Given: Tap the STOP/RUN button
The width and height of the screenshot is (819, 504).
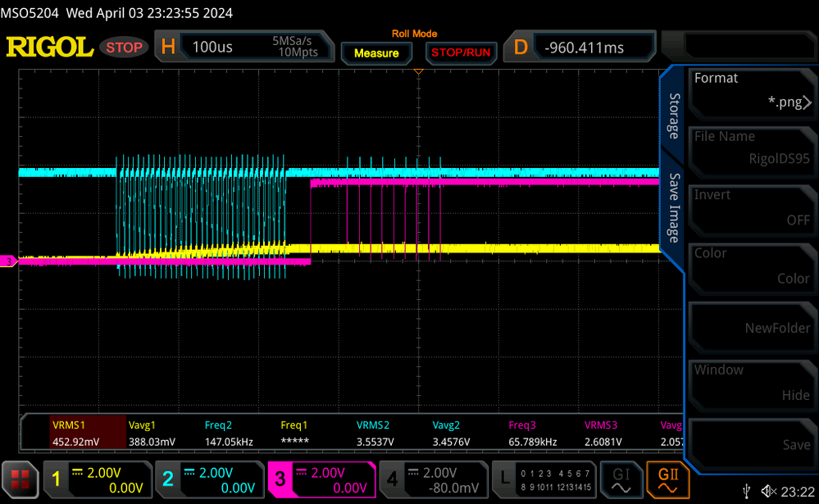Looking at the screenshot, I should 460,52.
